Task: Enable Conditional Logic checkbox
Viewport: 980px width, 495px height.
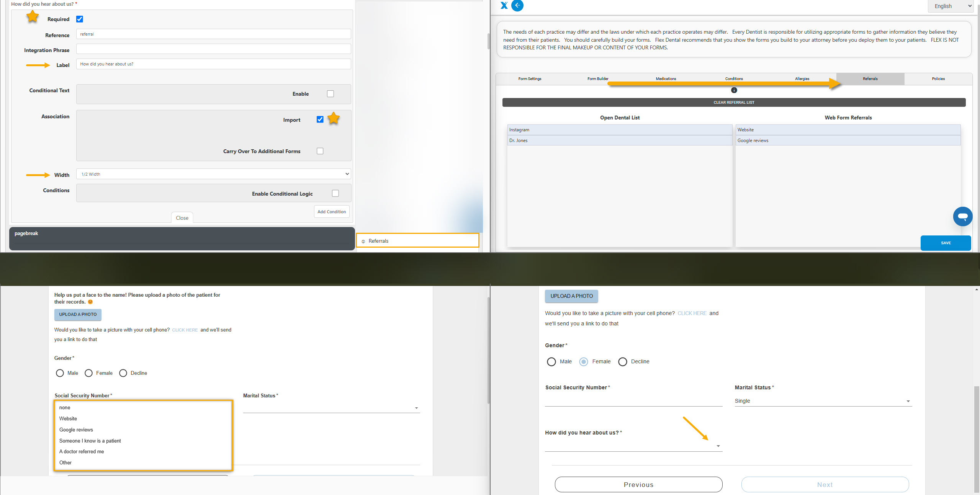Action: [x=335, y=193]
